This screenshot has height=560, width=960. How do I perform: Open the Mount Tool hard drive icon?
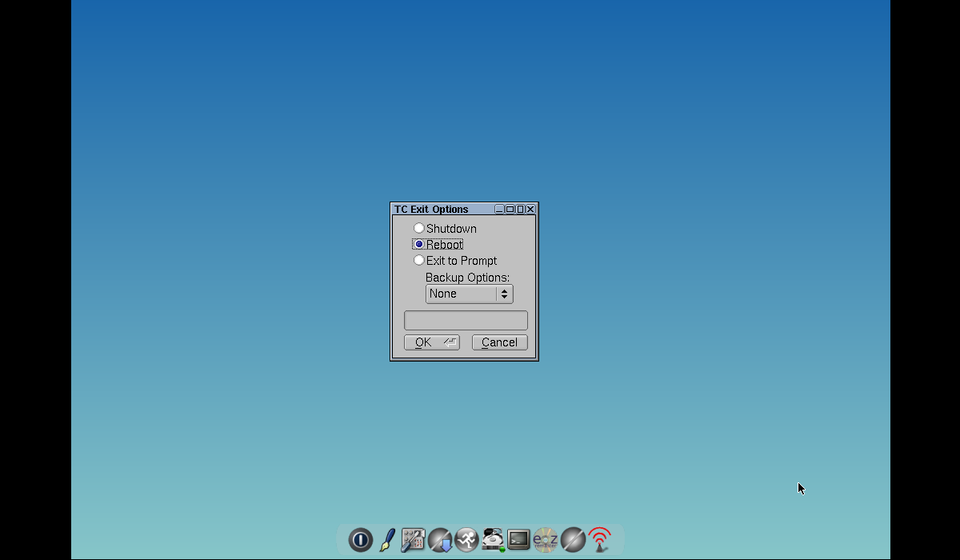(x=493, y=540)
